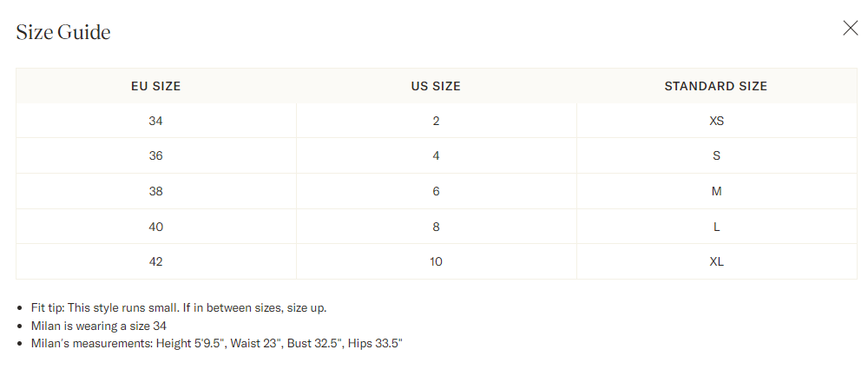
Task: Click the Size Guide heading
Action: pos(63,32)
